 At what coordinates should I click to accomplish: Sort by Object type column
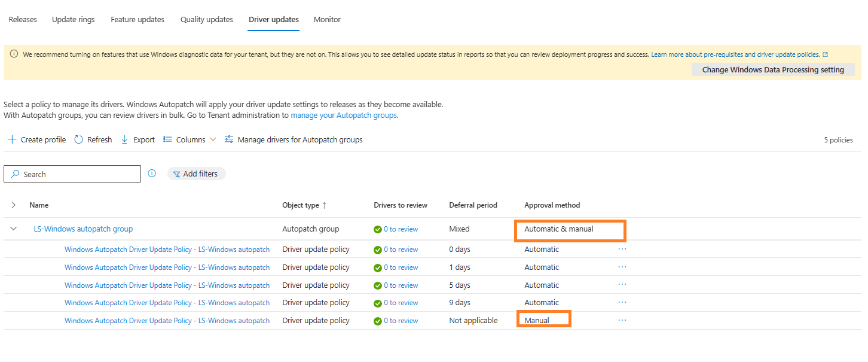point(304,205)
